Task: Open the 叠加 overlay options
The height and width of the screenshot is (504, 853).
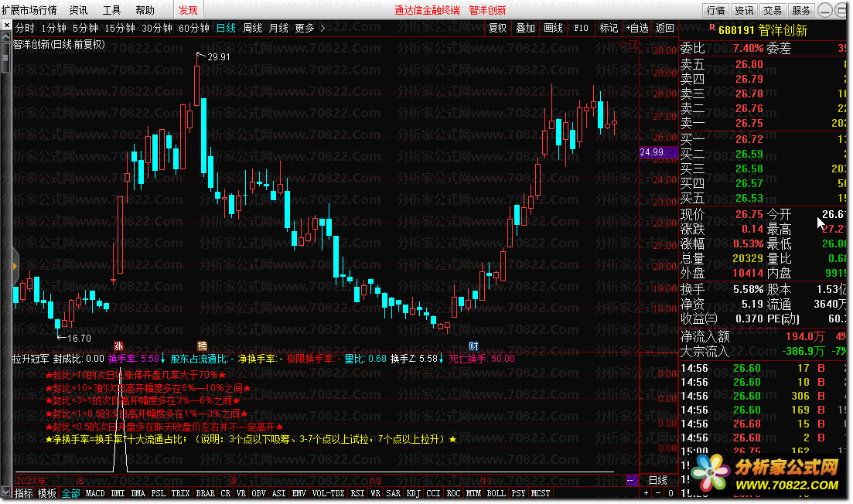Action: [x=526, y=29]
